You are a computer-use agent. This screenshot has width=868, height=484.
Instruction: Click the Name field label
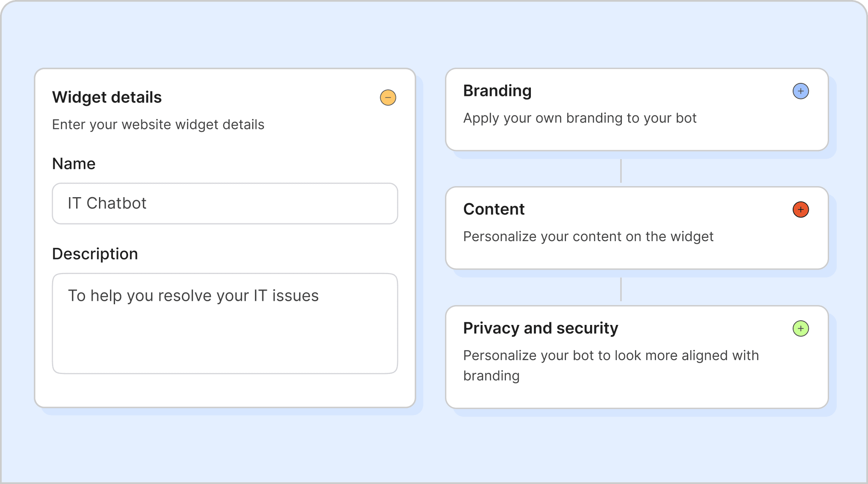click(74, 164)
